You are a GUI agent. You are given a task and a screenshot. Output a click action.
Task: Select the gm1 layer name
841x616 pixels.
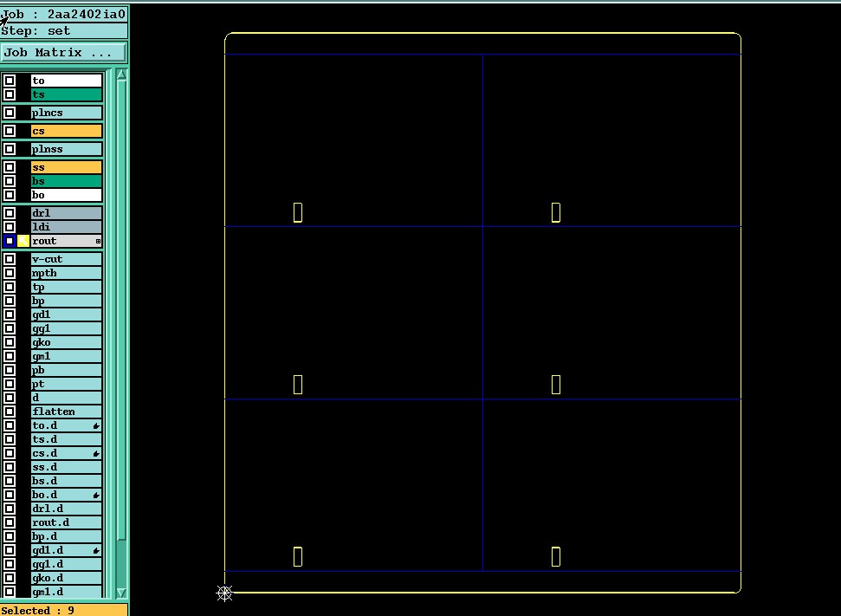coord(67,356)
